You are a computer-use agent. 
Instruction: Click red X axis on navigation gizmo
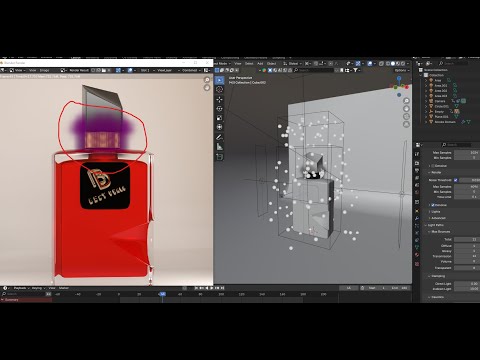[407, 87]
